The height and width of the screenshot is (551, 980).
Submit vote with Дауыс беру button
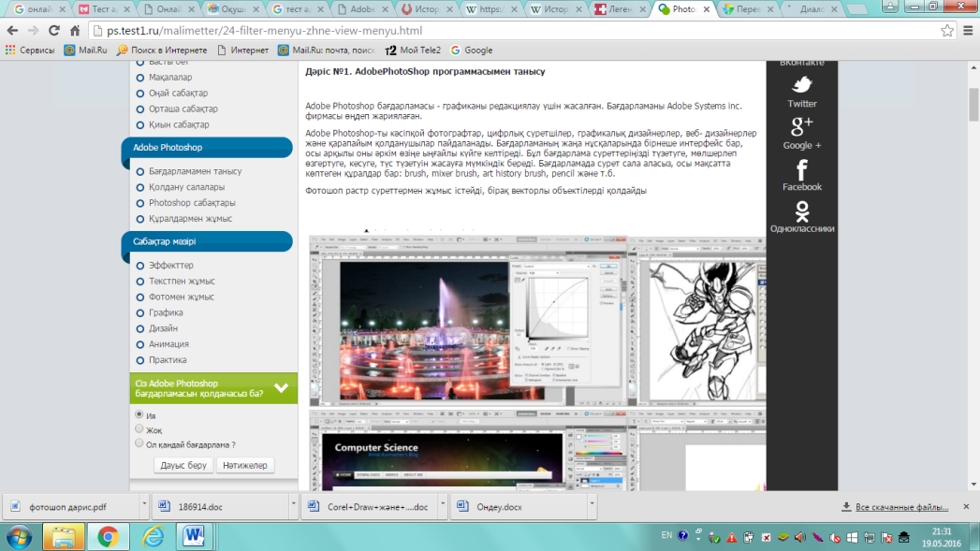point(183,466)
